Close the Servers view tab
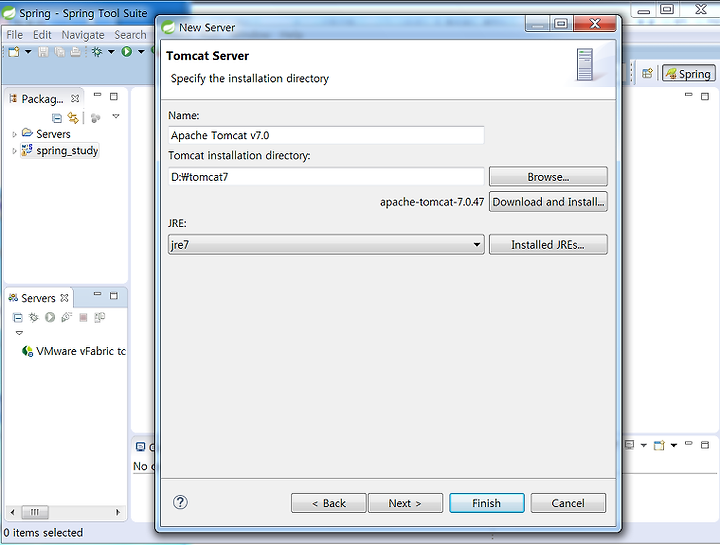Image resolution: width=720 pixels, height=545 pixels. [64, 298]
